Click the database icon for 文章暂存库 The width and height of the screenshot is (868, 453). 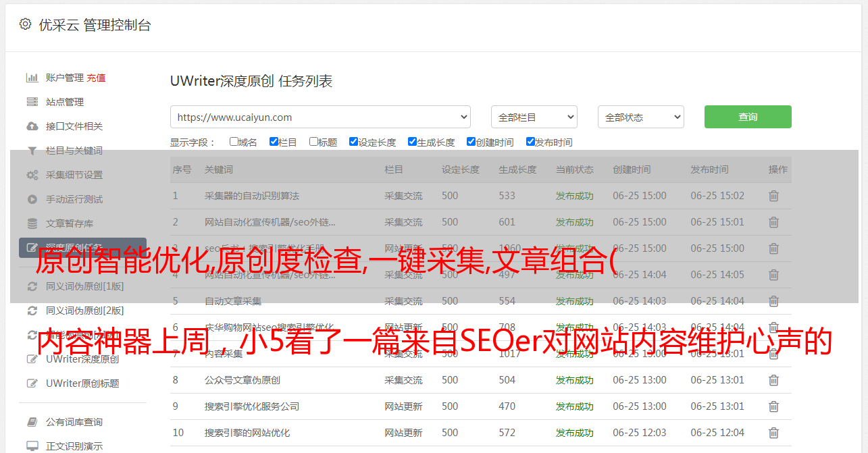pyautogui.click(x=32, y=223)
